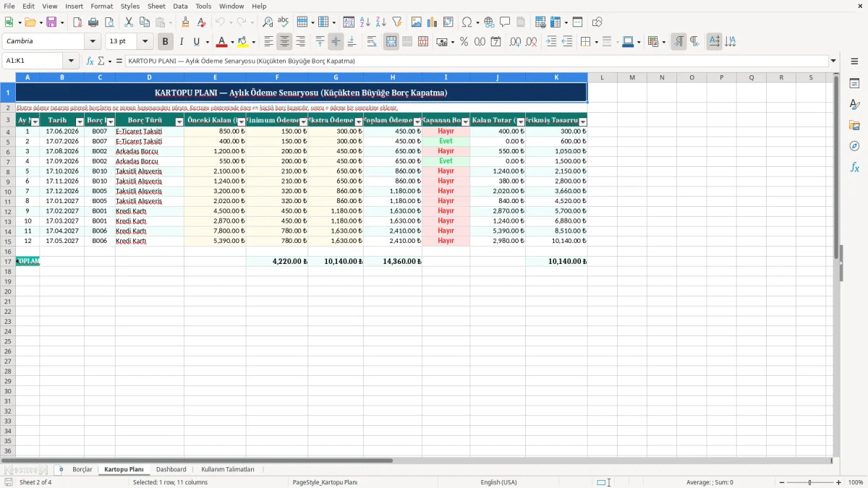This screenshot has height=488, width=868.
Task: Click Clone Formatting paintbrush icon
Action: tap(186, 22)
